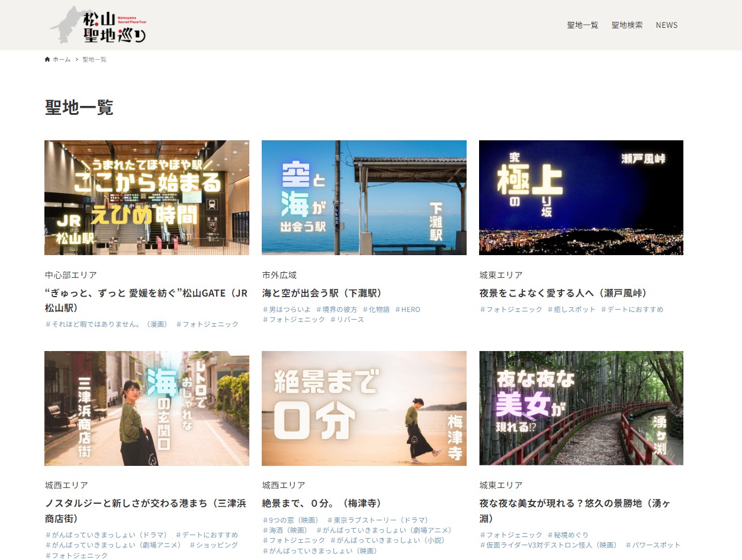This screenshot has height=560, width=742.
Task: Select the #9つの窓（映画）tag
Action: 291,520
